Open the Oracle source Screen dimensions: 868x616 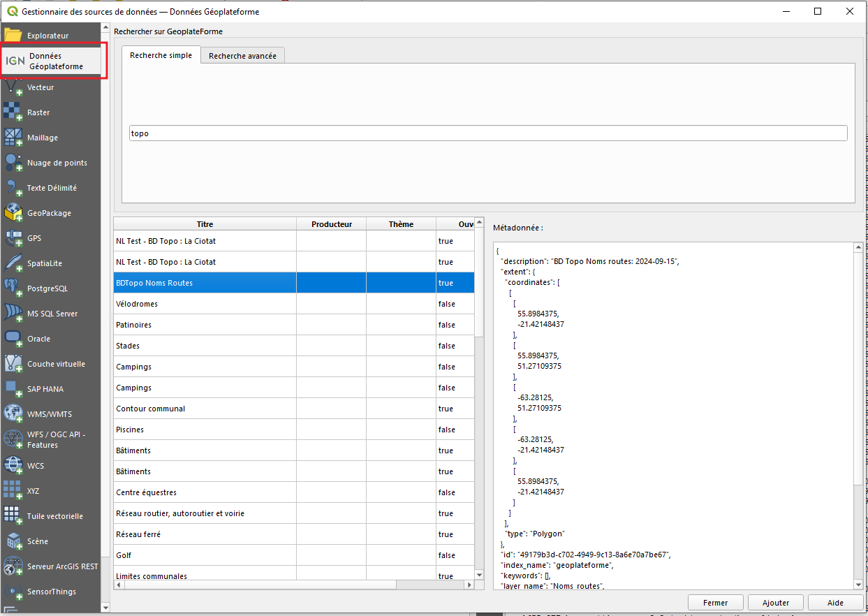50,339
